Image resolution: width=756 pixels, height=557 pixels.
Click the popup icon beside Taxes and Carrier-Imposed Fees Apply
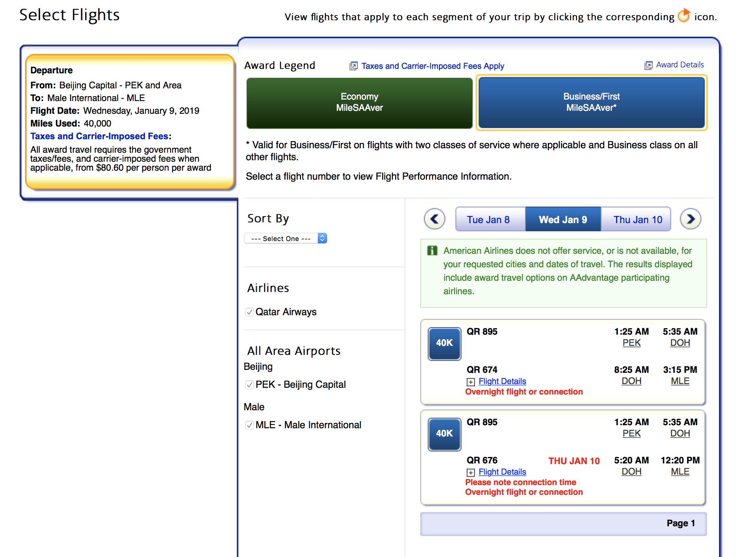353,66
